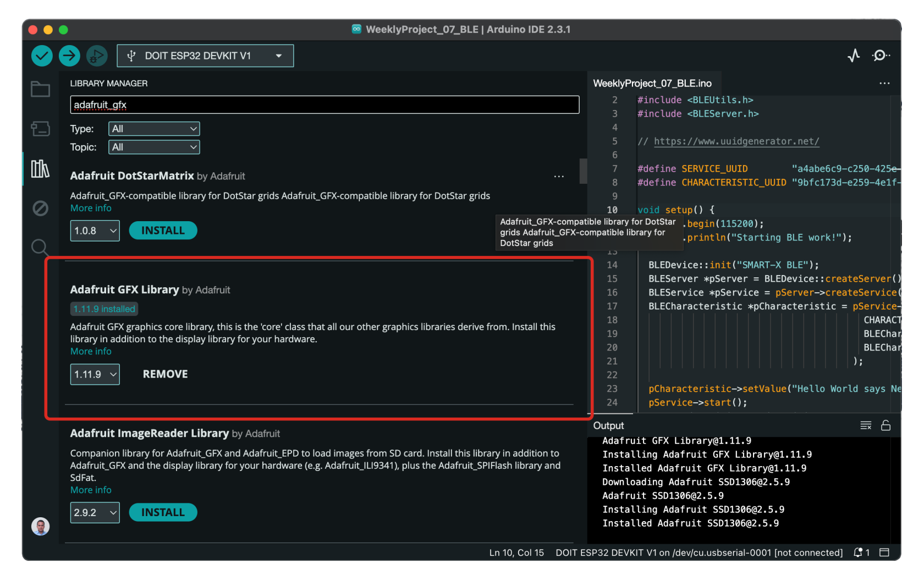Viewport: 924px width, 586px height.
Task: Toggle the bottom panel from status bar
Action: click(884, 552)
